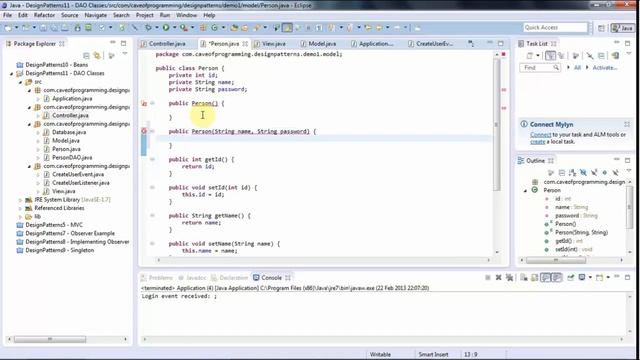Click Collapse All icon in Task List toolbar

tap(601, 56)
